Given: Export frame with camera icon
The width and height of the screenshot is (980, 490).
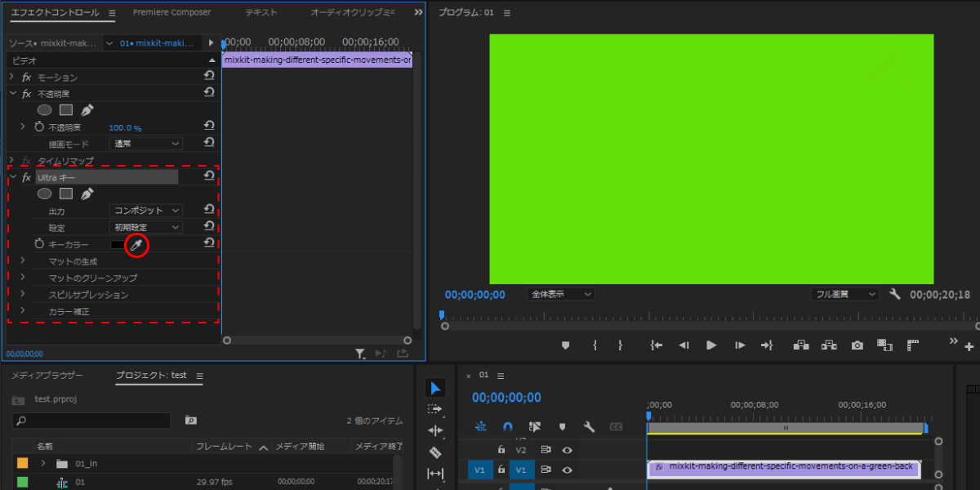Looking at the screenshot, I should (x=857, y=345).
